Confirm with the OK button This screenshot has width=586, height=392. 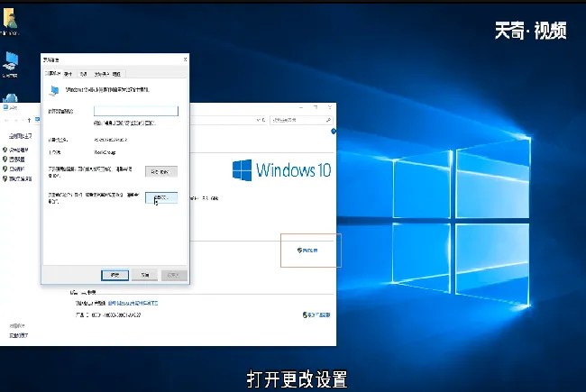[114, 276]
